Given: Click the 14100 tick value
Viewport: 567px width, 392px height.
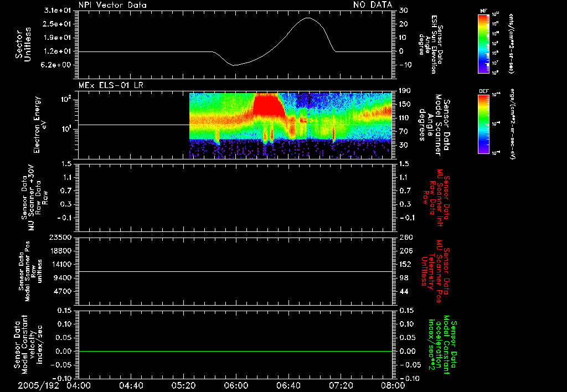Looking at the screenshot, I should [x=60, y=264].
